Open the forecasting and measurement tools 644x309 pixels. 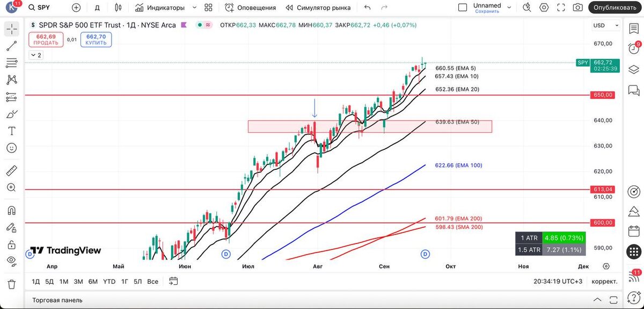coord(11,97)
